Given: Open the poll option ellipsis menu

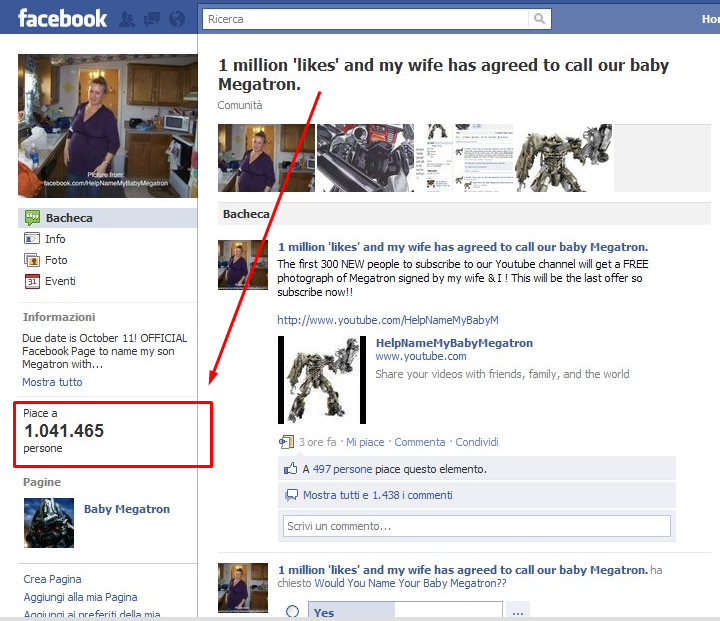Looking at the screenshot, I should click(518, 611).
